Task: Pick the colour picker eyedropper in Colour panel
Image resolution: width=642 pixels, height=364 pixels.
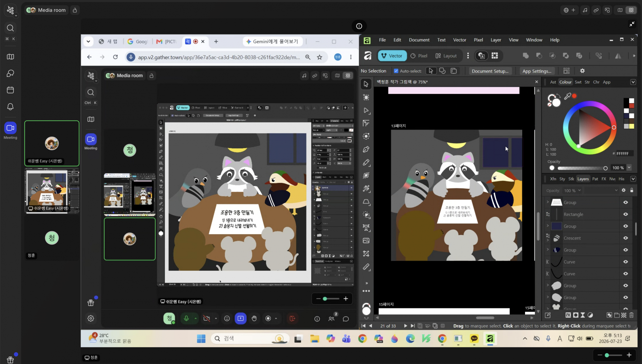Action: [x=567, y=96]
